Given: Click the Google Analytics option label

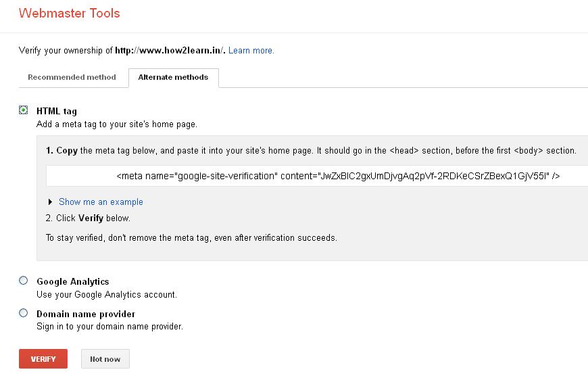Looking at the screenshot, I should (x=73, y=281).
